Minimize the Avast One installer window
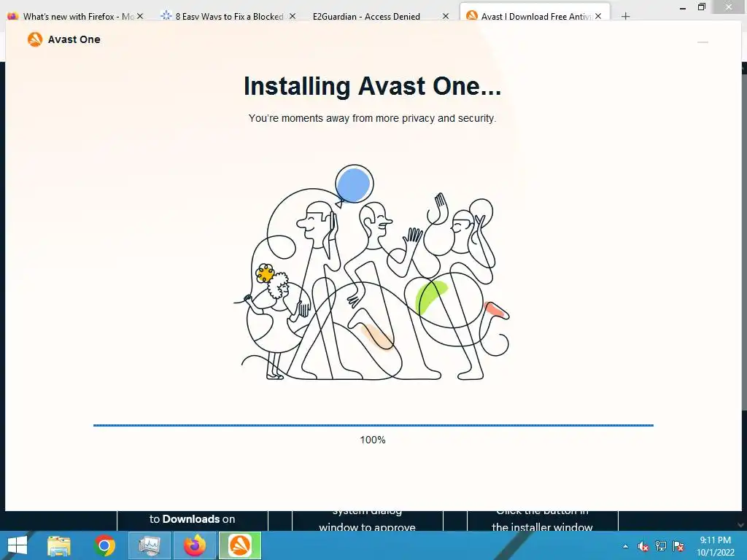Viewport: 747px width, 560px height. coord(703,42)
